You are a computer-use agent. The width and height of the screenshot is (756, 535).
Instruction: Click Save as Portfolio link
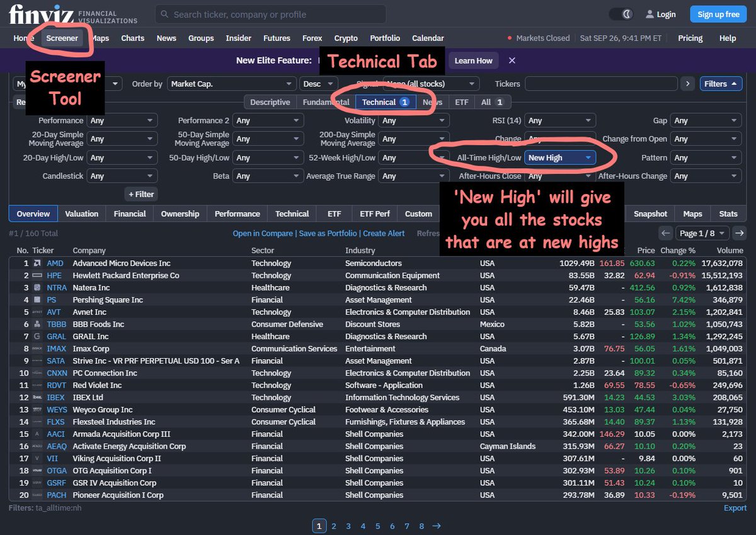328,233
